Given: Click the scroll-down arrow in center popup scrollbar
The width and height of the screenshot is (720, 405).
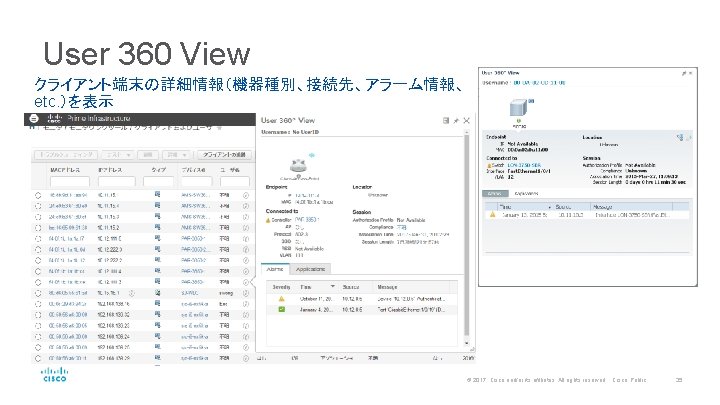Looking at the screenshot, I should 467,343.
